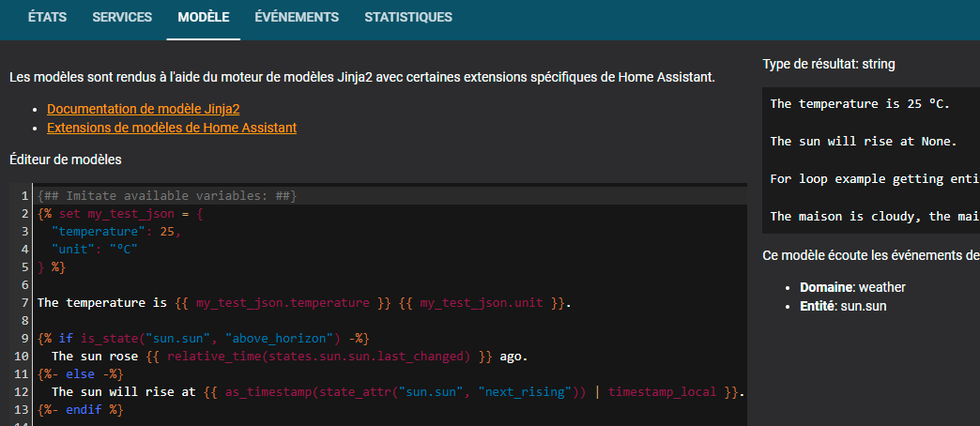Click the is_state "sun.sun" condition line

(x=207, y=339)
